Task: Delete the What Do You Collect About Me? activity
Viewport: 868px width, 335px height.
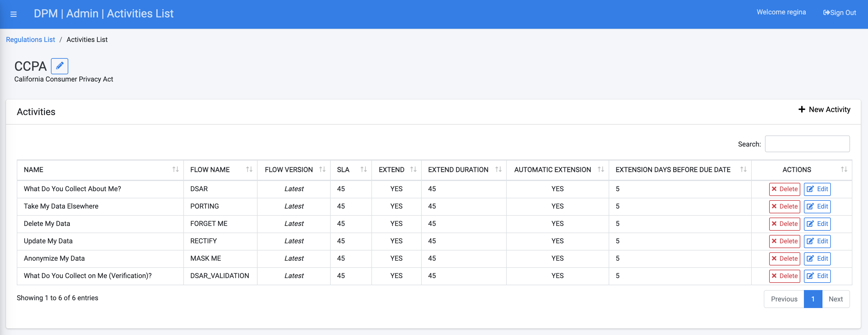Action: point(784,189)
